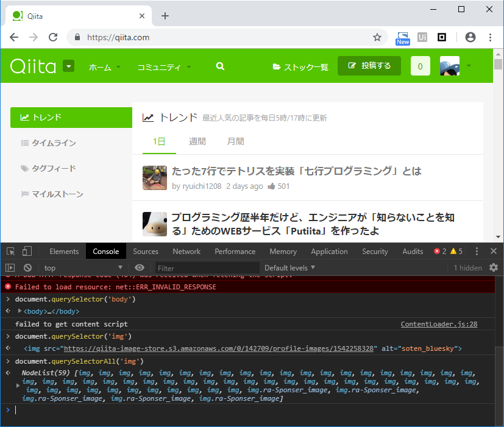Image resolution: width=504 pixels, height=427 pixels.
Task: Click the red error count indicator
Action: (440, 251)
